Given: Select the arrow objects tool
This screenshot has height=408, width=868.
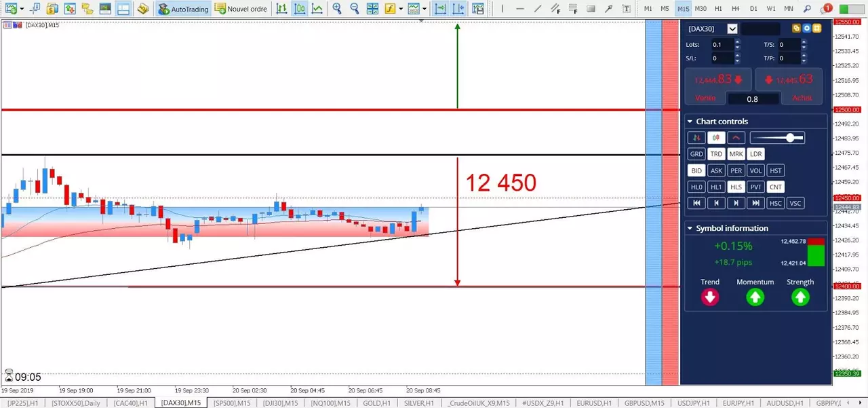Looking at the screenshot, I should point(608,9).
